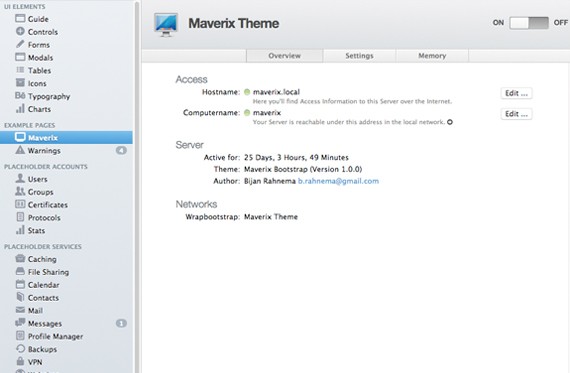This screenshot has width=570, height=373.
Task: Click the Backups refresh icon
Action: coord(20,349)
